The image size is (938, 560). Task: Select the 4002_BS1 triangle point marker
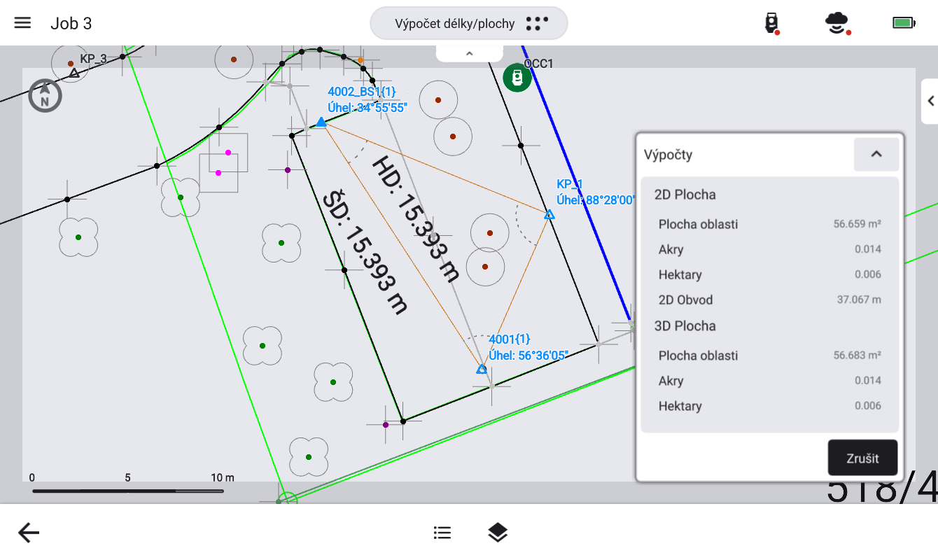pyautogui.click(x=321, y=122)
